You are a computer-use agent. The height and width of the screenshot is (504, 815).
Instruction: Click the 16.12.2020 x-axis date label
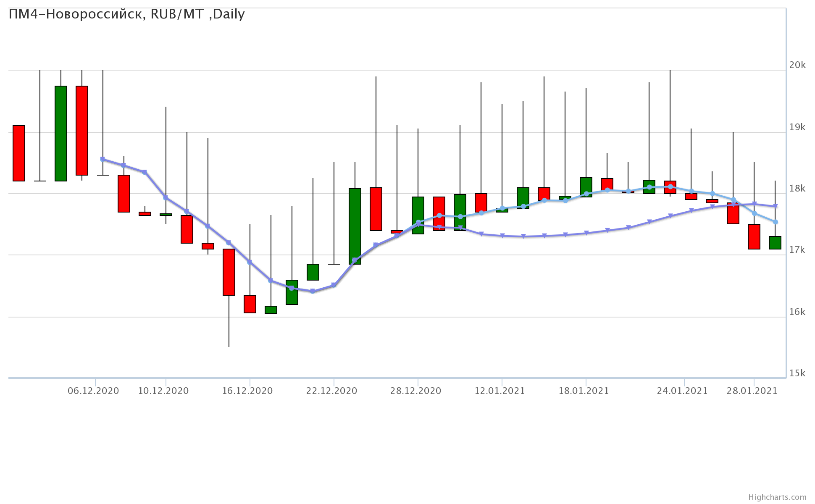[247, 391]
